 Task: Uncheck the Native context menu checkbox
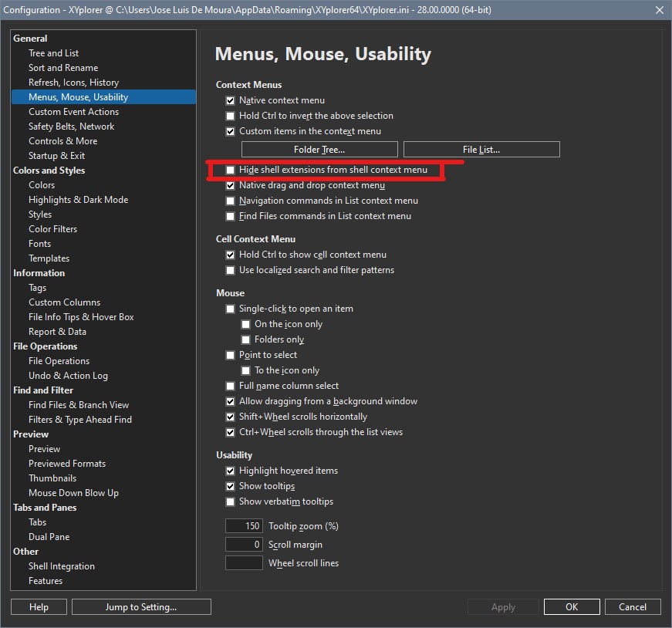[230, 100]
